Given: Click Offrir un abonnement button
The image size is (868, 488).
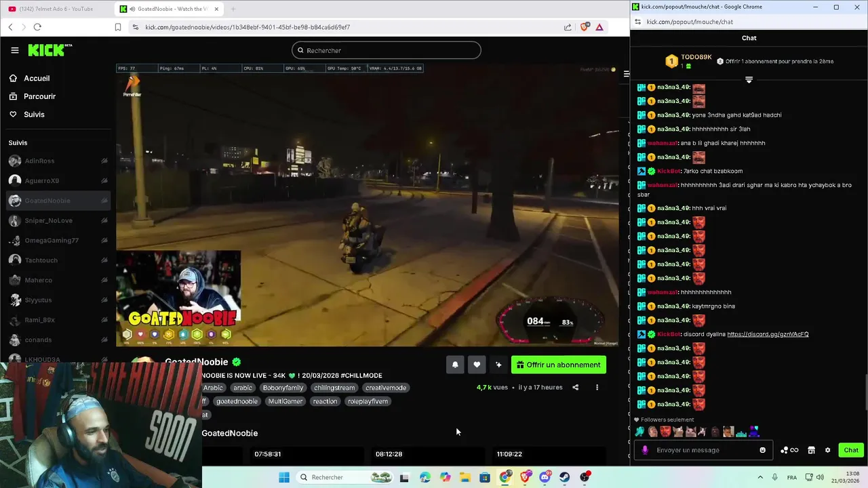Looking at the screenshot, I should click(x=559, y=365).
